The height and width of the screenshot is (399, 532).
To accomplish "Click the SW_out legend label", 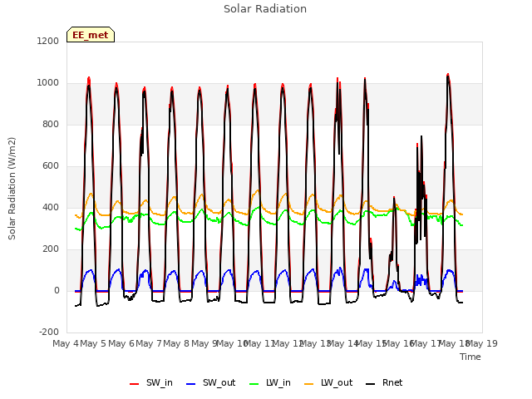I will 219,382.
